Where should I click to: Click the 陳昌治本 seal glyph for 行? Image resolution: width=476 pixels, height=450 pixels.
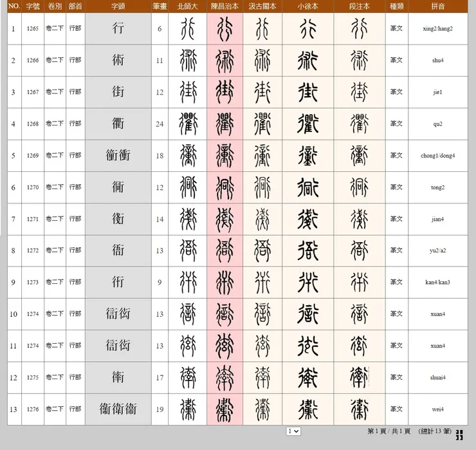tap(224, 29)
